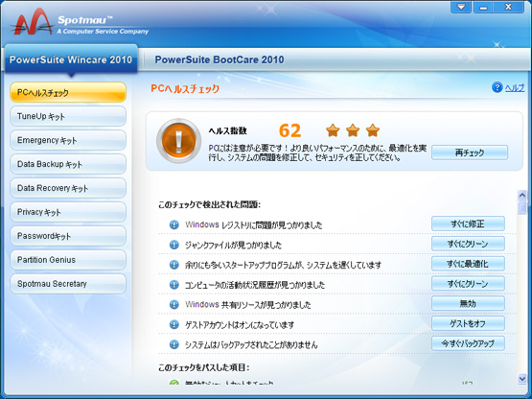This screenshot has width=532, height=399.
Task: Click the scrollbar up arrow
Action: (522, 195)
